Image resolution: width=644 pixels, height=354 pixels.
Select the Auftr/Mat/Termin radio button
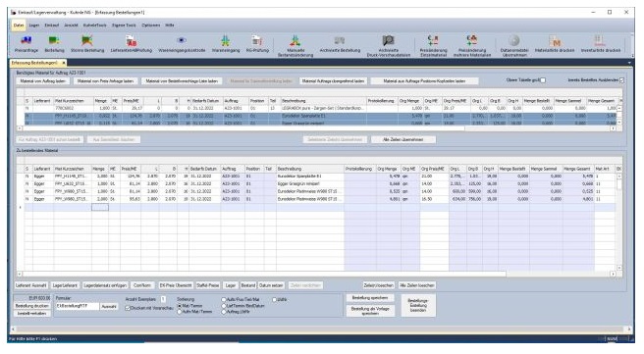pyautogui.click(x=180, y=312)
